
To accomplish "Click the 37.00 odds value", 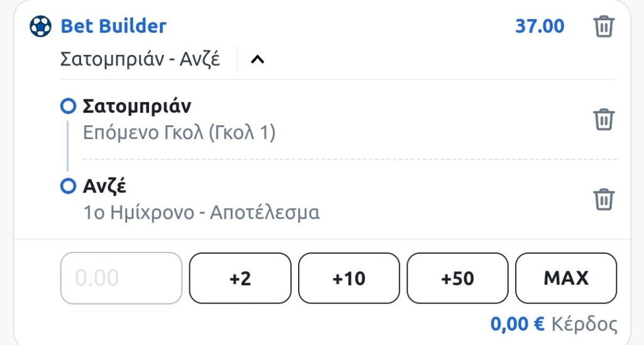I will [x=540, y=26].
